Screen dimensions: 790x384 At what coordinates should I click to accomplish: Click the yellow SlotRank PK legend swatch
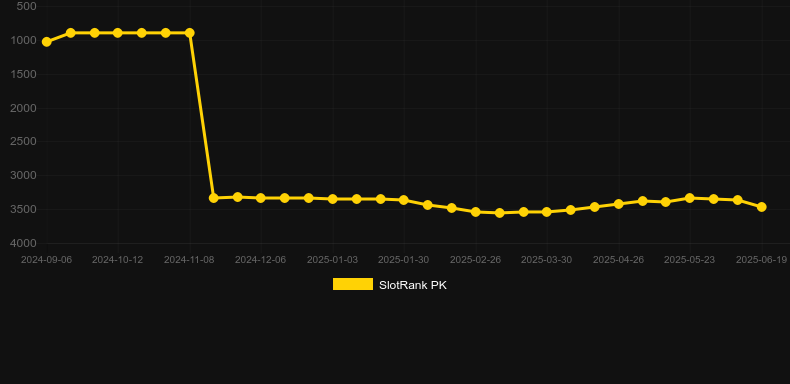[353, 284]
